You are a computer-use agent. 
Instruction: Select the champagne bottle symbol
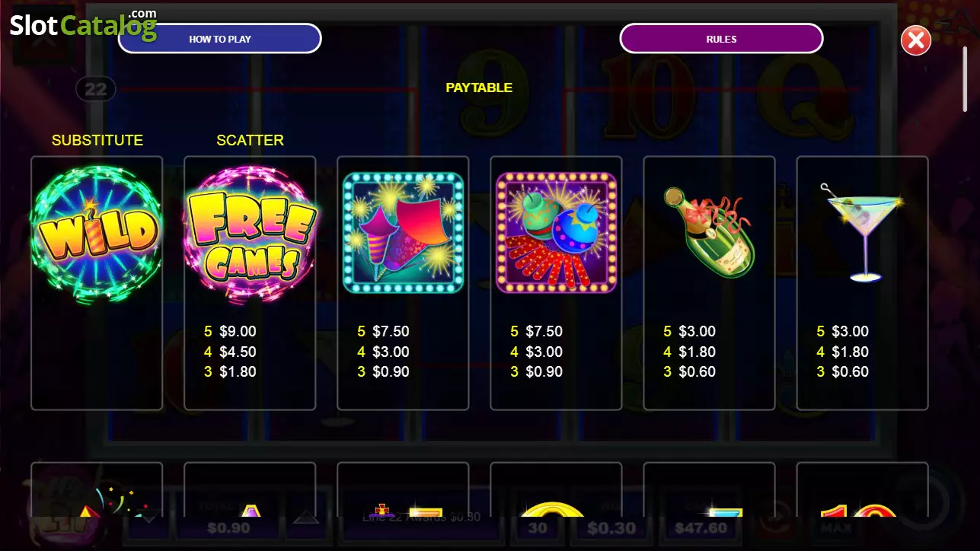pos(708,233)
